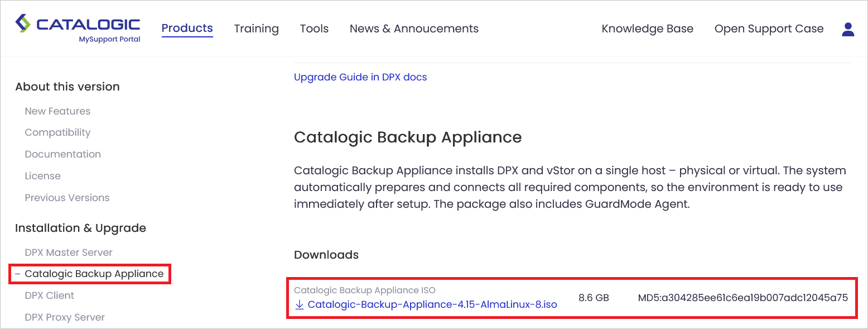Open the Products menu
Image resolution: width=868 pixels, height=329 pixels.
(x=187, y=28)
